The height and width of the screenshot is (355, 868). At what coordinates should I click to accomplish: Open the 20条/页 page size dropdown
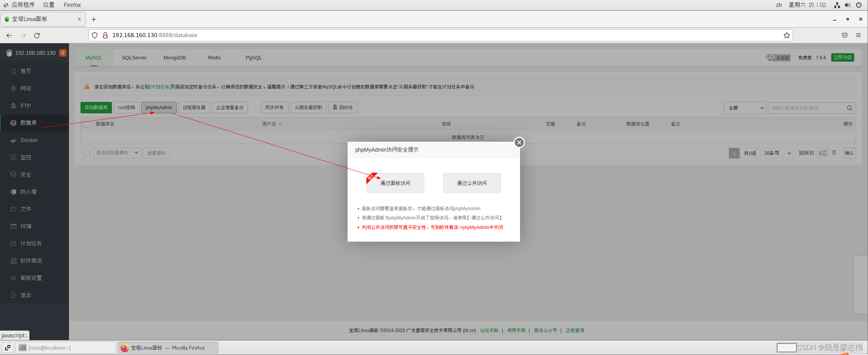[777, 153]
